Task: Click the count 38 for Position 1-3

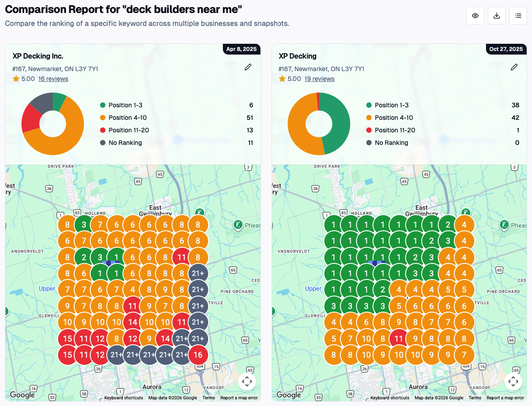Action: click(515, 106)
